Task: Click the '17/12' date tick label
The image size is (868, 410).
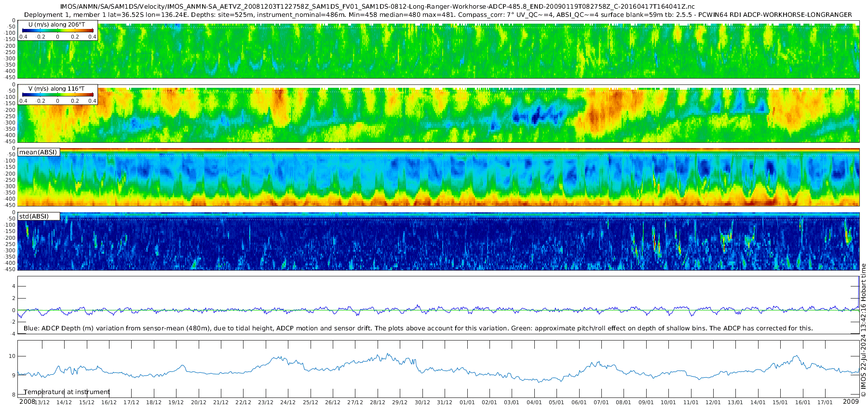Action: [x=131, y=403]
